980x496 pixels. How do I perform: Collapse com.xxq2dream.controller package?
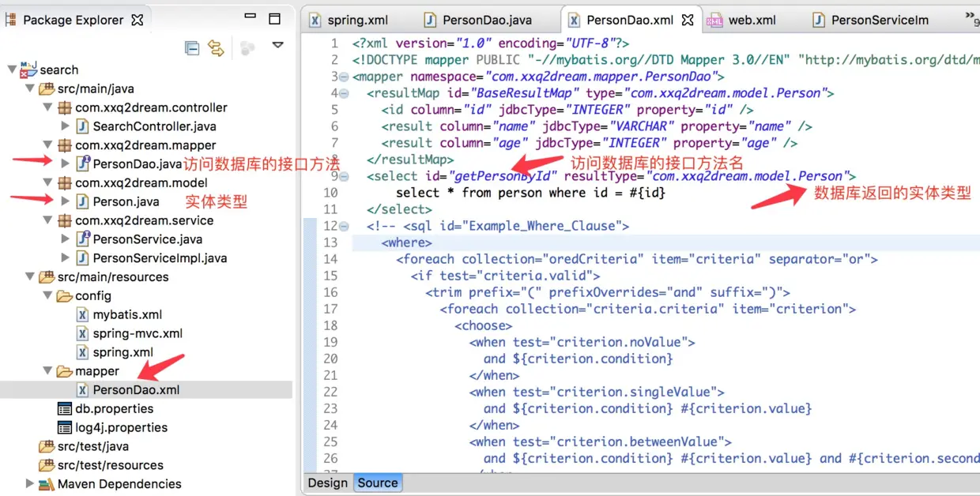[47, 107]
